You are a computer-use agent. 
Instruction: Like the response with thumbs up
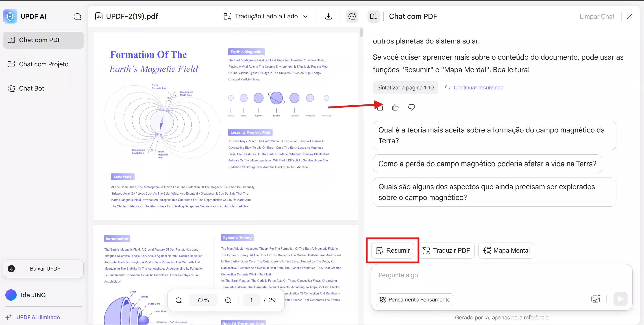[x=395, y=107]
